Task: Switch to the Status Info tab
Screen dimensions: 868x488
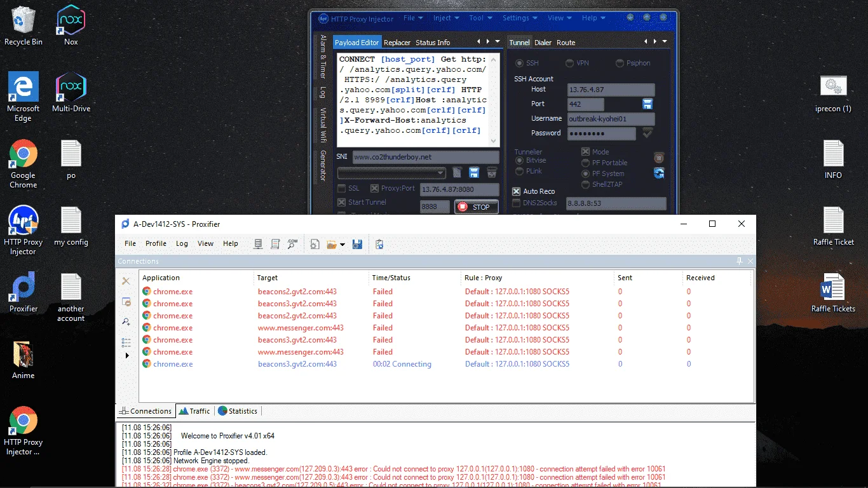Action: pyautogui.click(x=433, y=43)
